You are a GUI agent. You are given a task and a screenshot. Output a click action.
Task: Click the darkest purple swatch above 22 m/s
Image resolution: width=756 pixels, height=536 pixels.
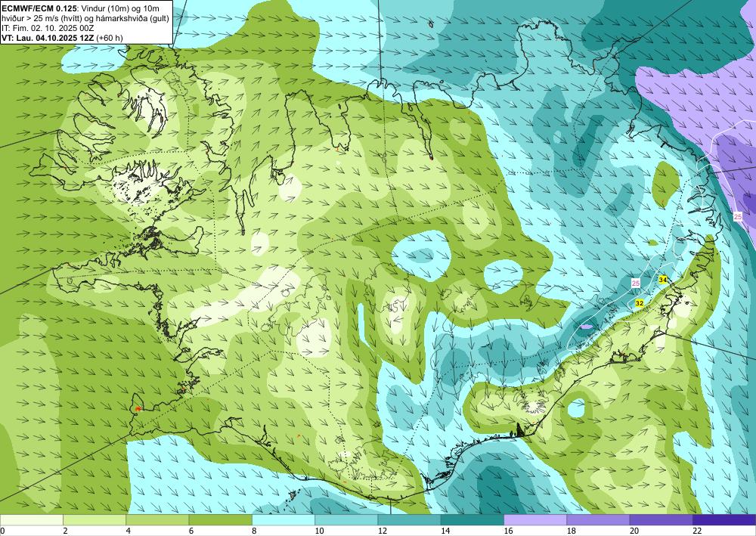click(x=724, y=520)
